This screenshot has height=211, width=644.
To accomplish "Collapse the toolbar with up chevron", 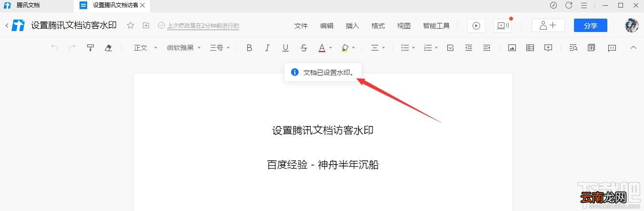I will (x=633, y=47).
